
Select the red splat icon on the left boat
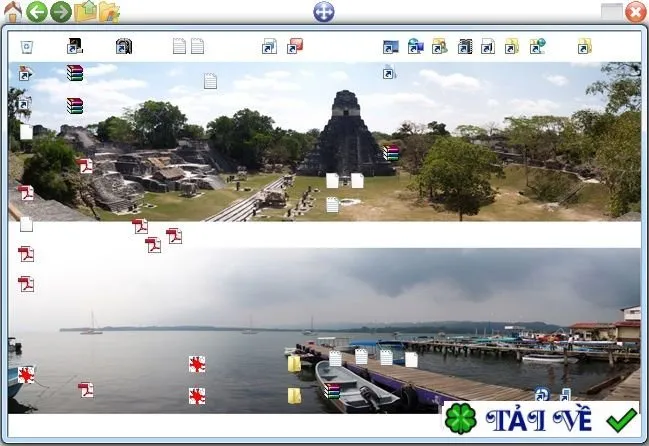[x=26, y=375]
